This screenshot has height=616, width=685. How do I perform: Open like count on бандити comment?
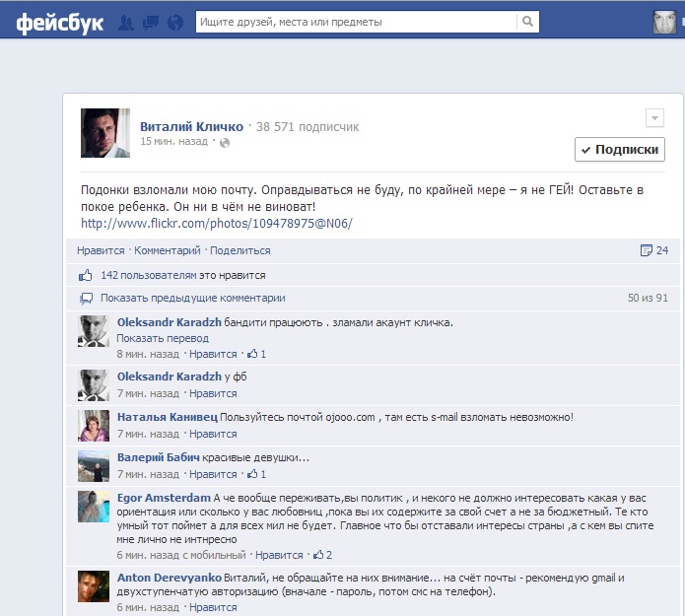pyautogui.click(x=256, y=354)
